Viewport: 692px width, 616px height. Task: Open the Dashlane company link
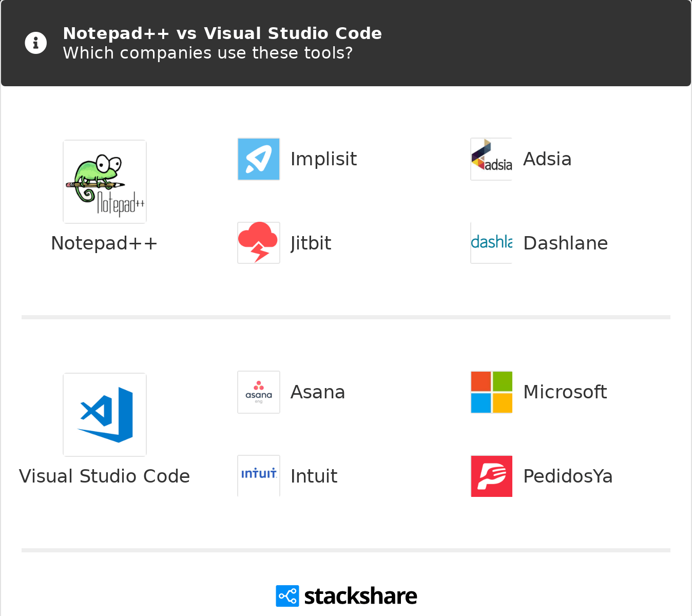coord(565,243)
